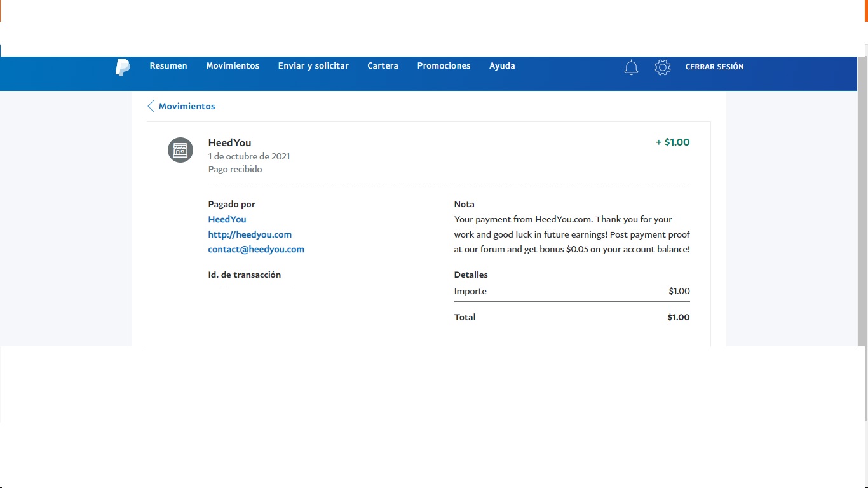Go back using the Movimientos chevron arrow

coord(151,106)
